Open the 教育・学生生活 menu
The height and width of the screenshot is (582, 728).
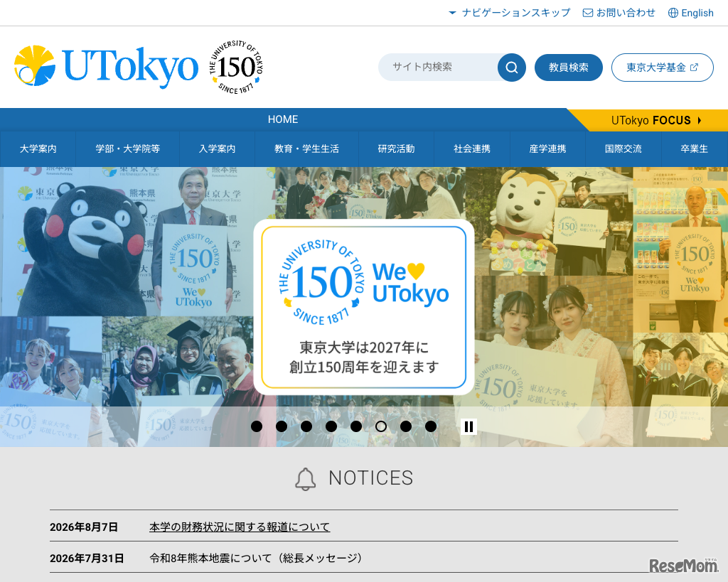(x=307, y=149)
